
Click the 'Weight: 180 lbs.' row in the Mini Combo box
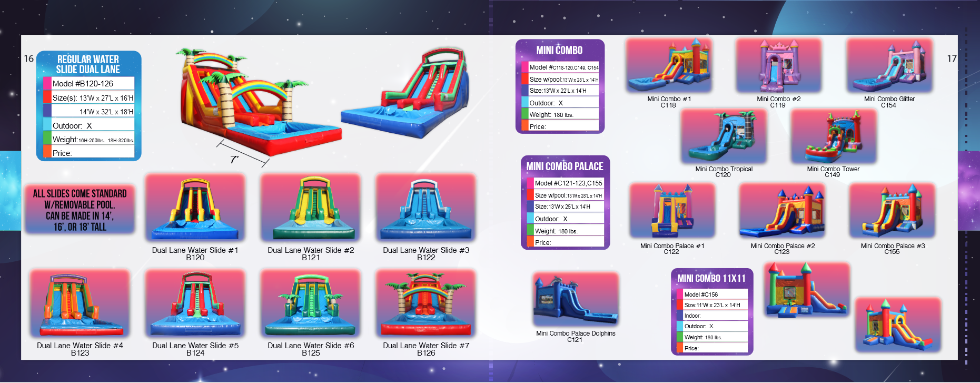(560, 114)
